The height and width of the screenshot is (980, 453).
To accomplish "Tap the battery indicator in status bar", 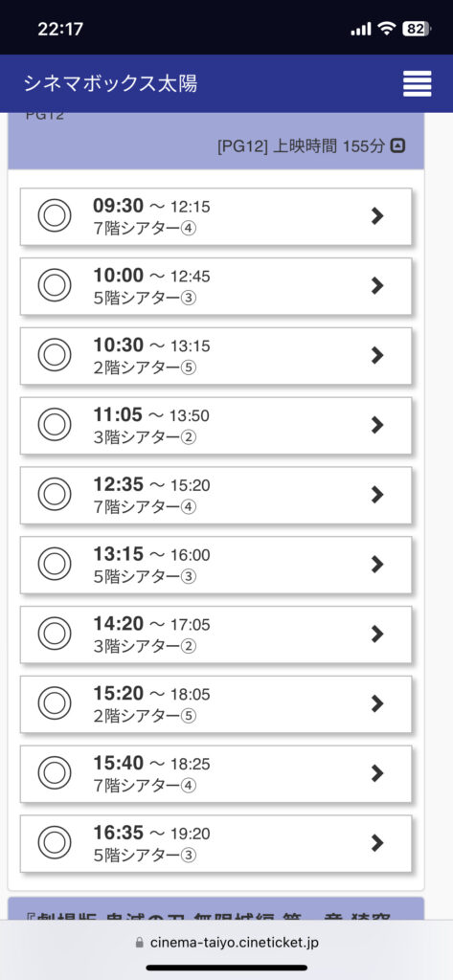I will pyautogui.click(x=417, y=29).
